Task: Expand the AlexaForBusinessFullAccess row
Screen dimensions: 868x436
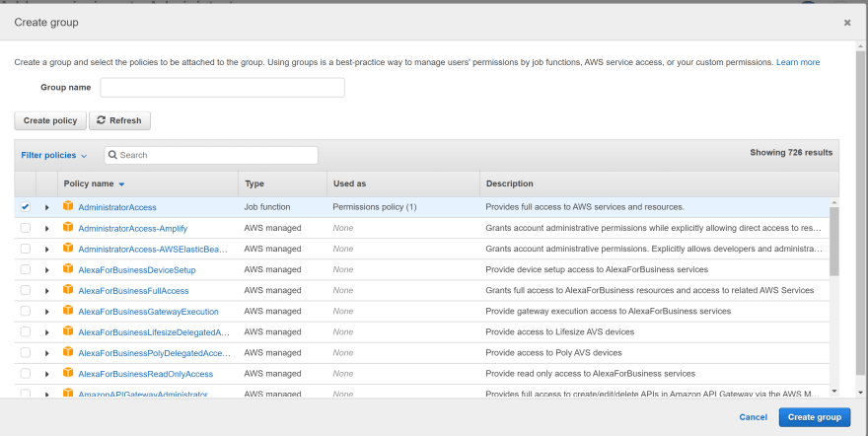Action: tap(47, 291)
